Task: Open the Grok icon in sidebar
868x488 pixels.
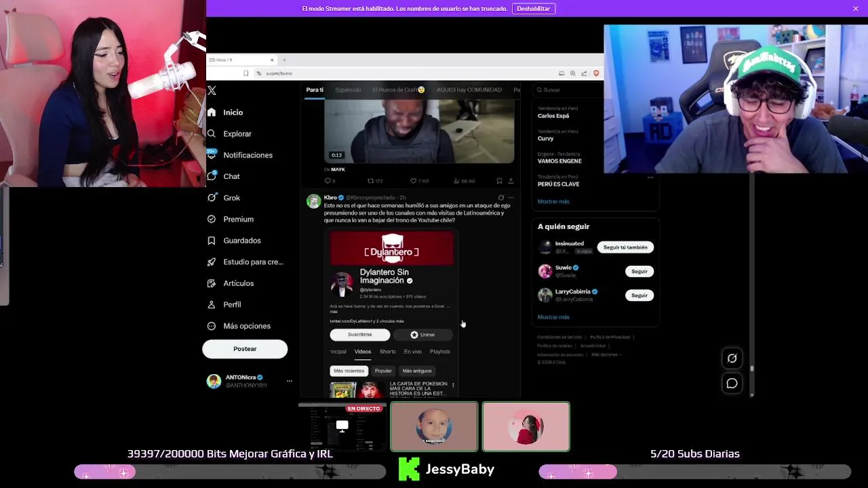Action: tap(212, 198)
